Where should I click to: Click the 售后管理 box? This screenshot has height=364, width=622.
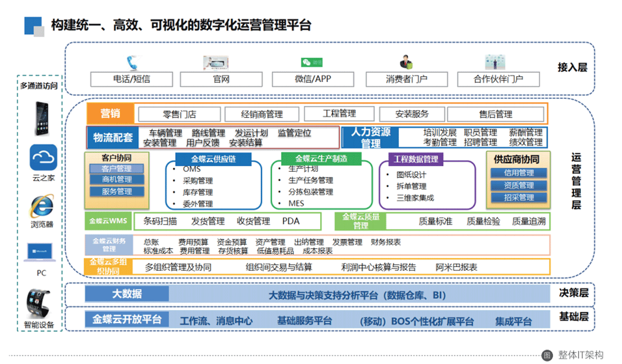(x=495, y=114)
